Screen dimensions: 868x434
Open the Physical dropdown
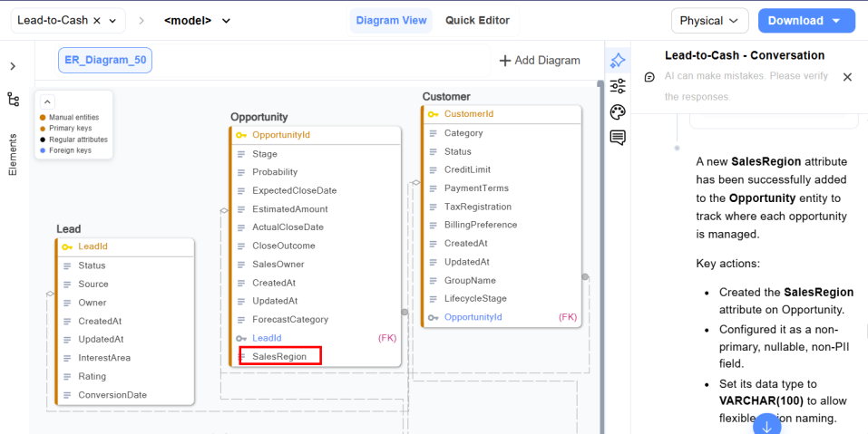709,21
